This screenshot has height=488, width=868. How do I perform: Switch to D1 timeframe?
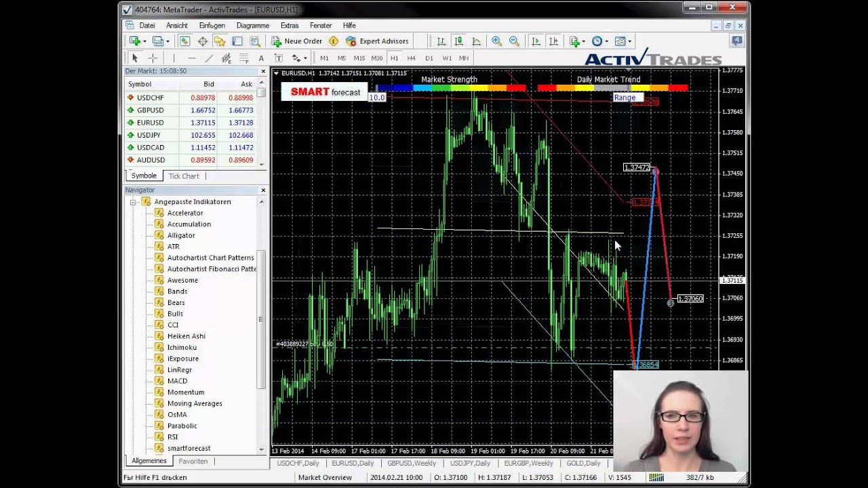[429, 58]
